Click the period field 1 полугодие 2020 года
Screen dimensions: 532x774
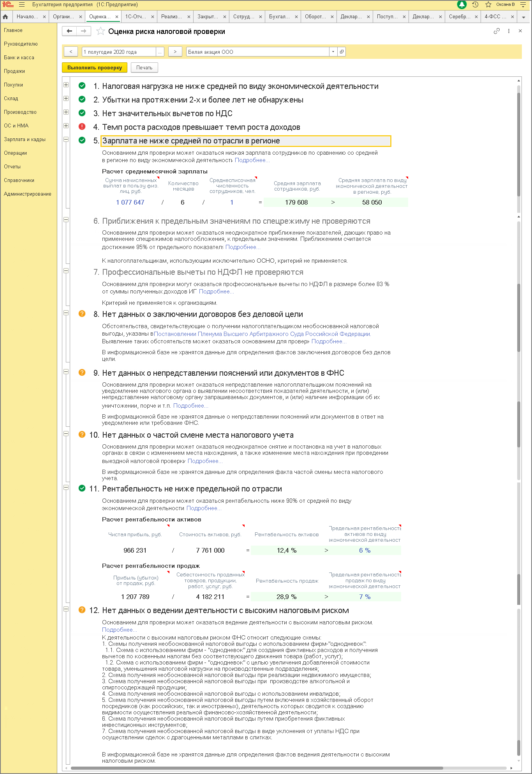(119, 52)
